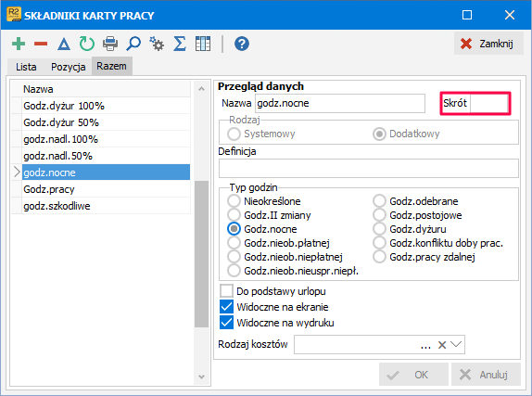Confirm with the OK button
532x396 pixels.
(413, 375)
